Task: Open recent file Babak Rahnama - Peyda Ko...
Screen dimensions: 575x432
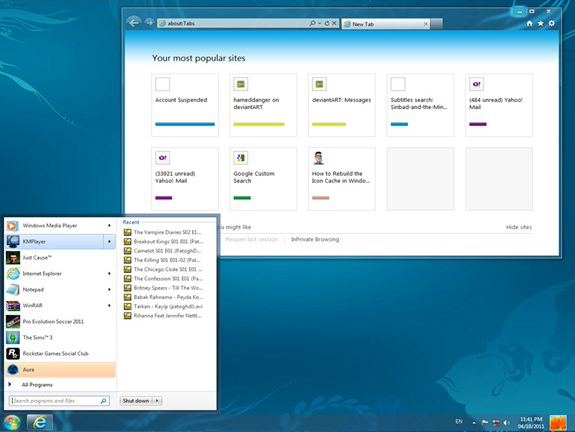Action: point(163,297)
